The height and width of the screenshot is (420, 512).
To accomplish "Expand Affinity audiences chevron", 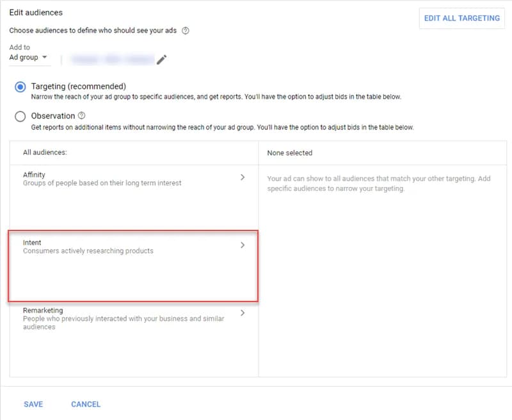I will 243,177.
